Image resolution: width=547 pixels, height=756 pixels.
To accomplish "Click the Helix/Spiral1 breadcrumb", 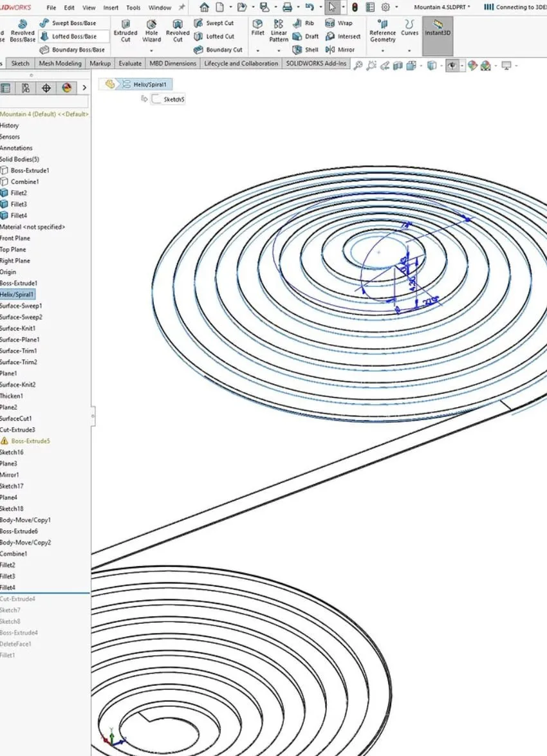I will pyautogui.click(x=145, y=84).
